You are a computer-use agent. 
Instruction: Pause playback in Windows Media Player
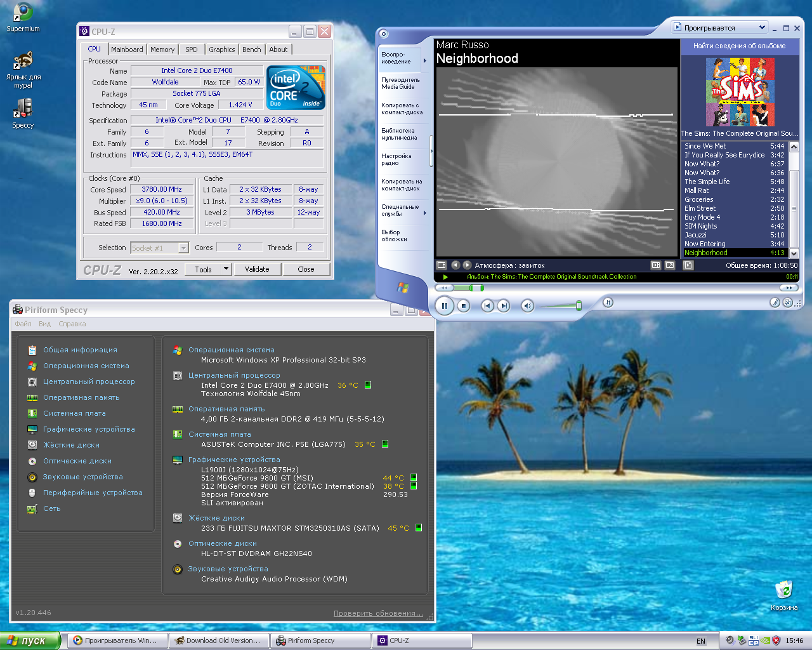[x=444, y=306]
